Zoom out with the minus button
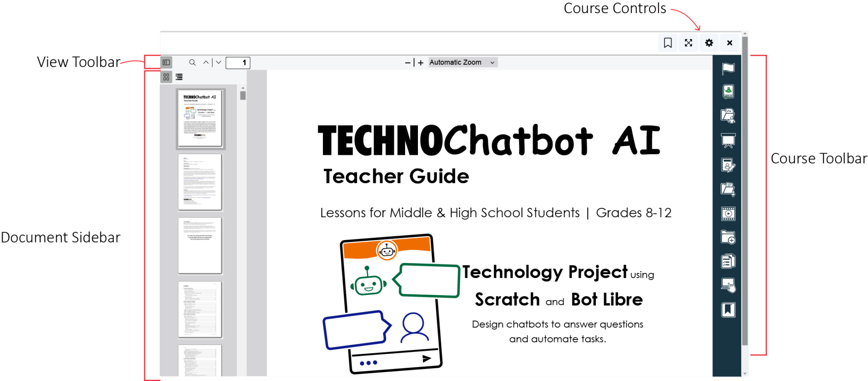The image size is (868, 381). click(408, 63)
